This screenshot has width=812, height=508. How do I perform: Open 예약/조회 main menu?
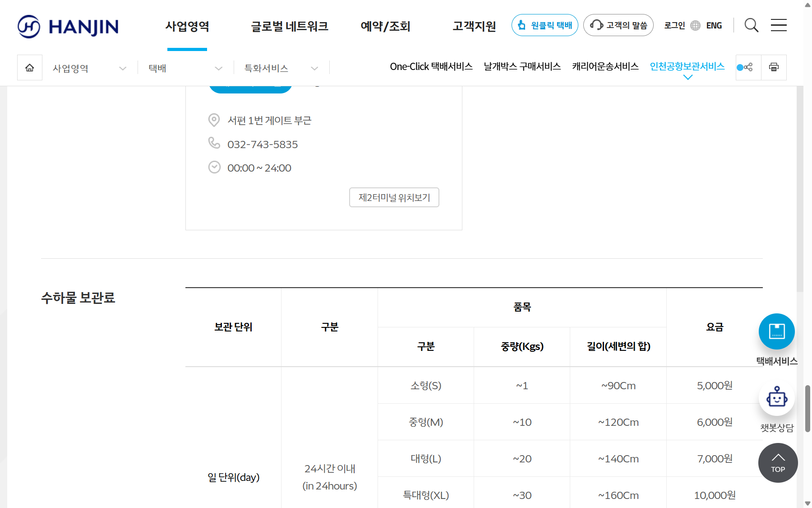(386, 26)
